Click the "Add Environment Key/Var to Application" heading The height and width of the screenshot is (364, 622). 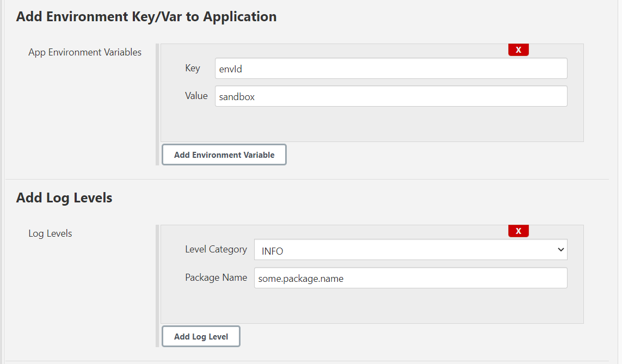tap(146, 17)
